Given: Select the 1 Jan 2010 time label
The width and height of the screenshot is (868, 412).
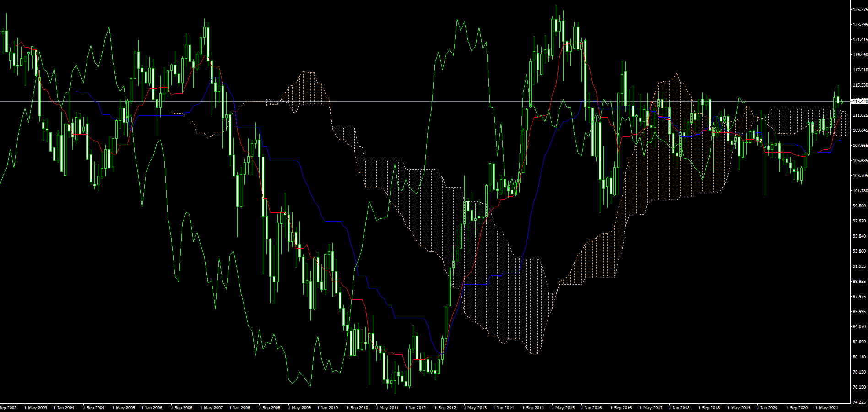Looking at the screenshot, I should point(328,407).
